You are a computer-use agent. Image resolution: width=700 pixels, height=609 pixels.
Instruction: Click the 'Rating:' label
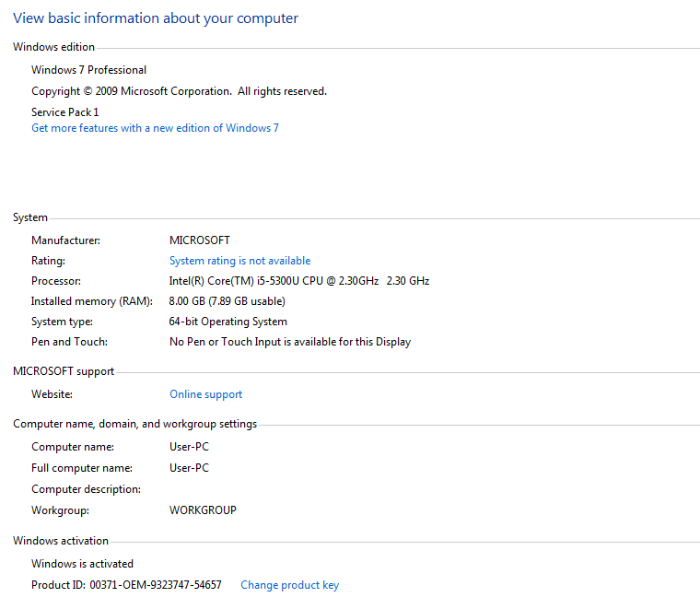pos(48,261)
